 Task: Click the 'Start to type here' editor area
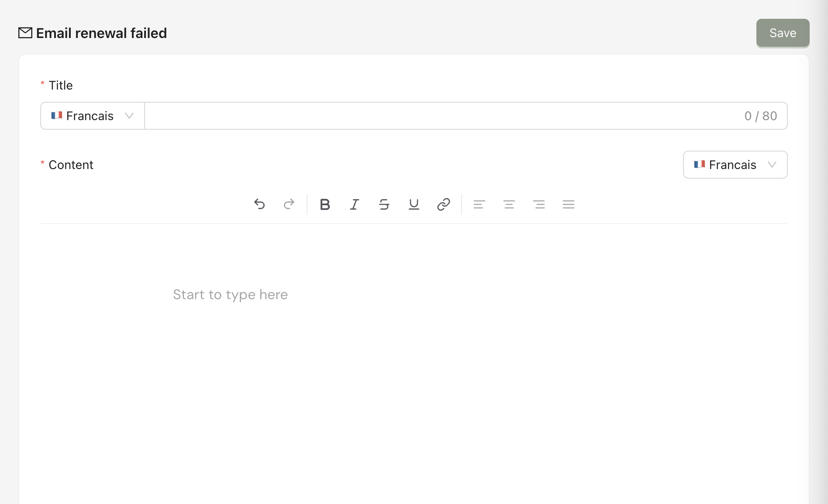230,295
